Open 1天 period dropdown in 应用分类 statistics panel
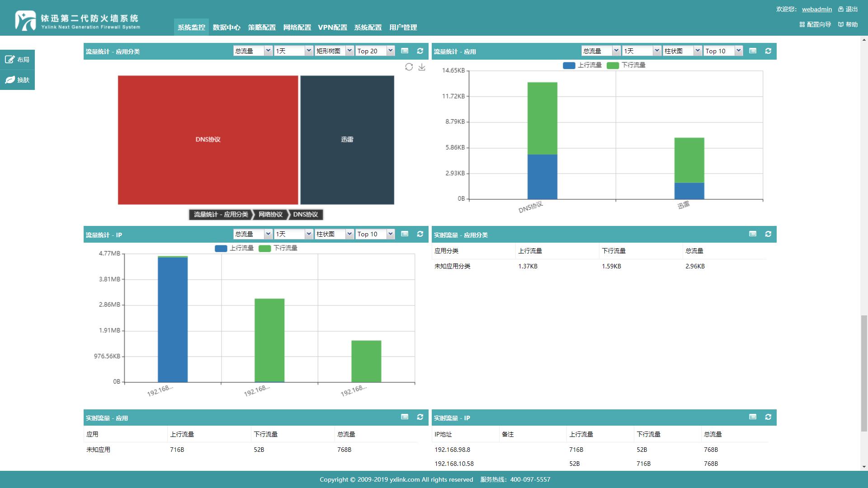 (293, 51)
